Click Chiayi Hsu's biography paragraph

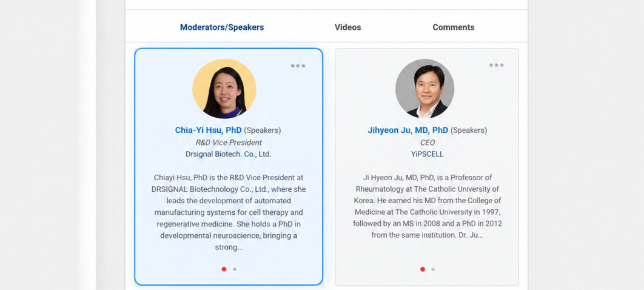[x=229, y=212]
